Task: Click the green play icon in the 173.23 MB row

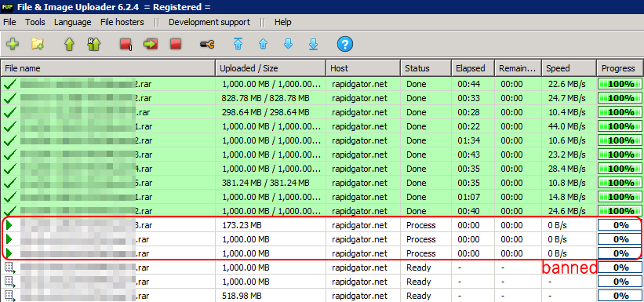Action: (x=9, y=225)
